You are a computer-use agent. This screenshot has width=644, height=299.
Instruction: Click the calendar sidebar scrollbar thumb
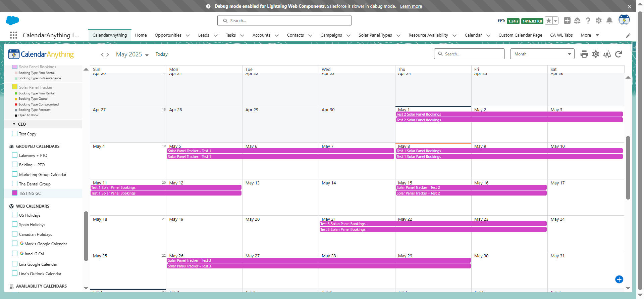tap(86, 236)
